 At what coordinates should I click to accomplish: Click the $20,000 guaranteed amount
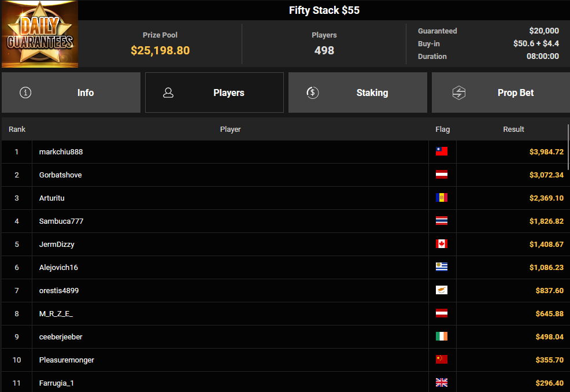544,31
